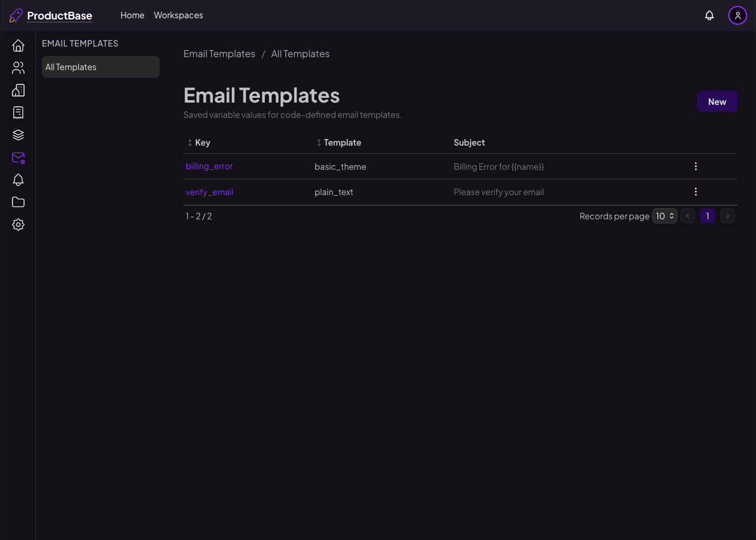Viewport: 756px width, 540px height.
Task: Go to the sidebar home icon
Action: 18,45
